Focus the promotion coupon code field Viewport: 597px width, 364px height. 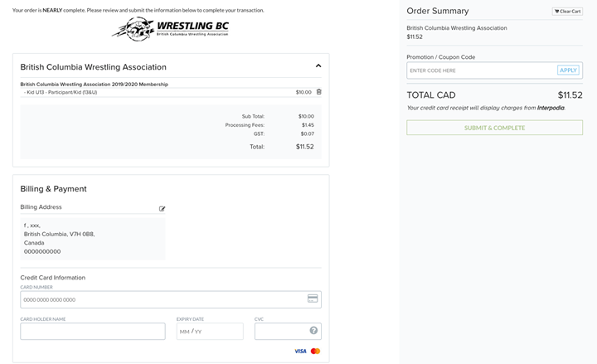(x=481, y=70)
